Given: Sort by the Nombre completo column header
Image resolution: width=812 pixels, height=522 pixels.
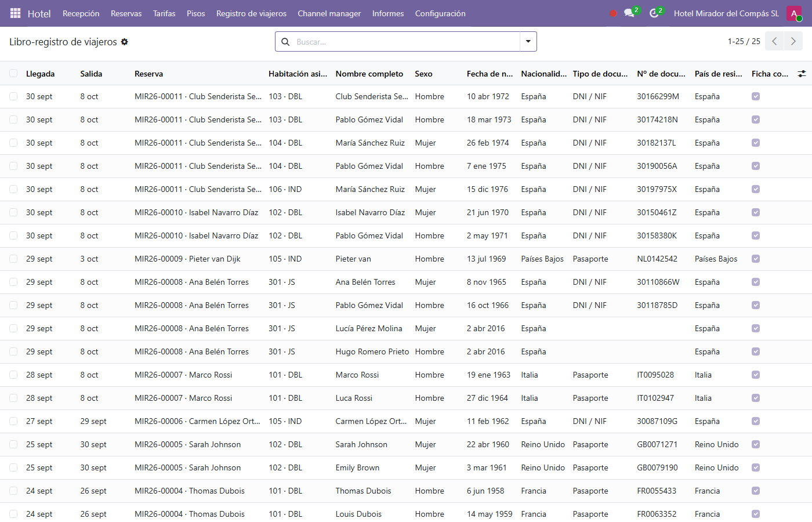Looking at the screenshot, I should point(369,74).
